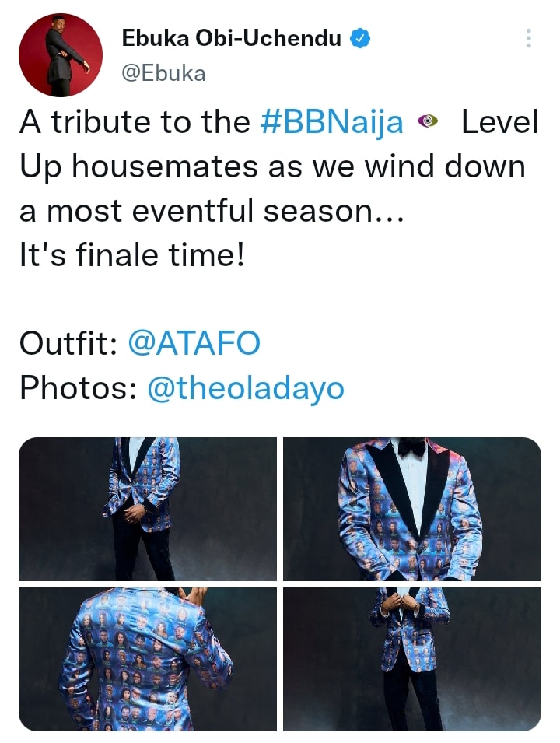
Task: Click the "Up housemates as we wind down" line
Action: coord(271,167)
